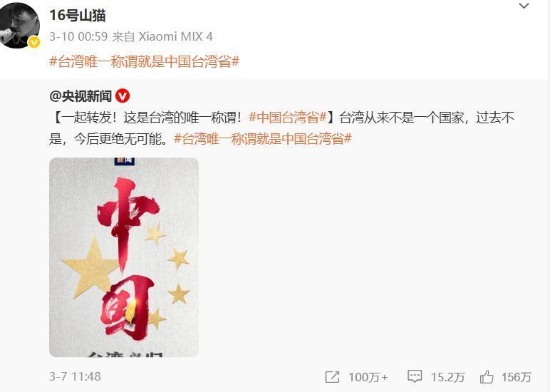Open the quoted post text body
Viewport: 550px width, 392px height.
281,128
